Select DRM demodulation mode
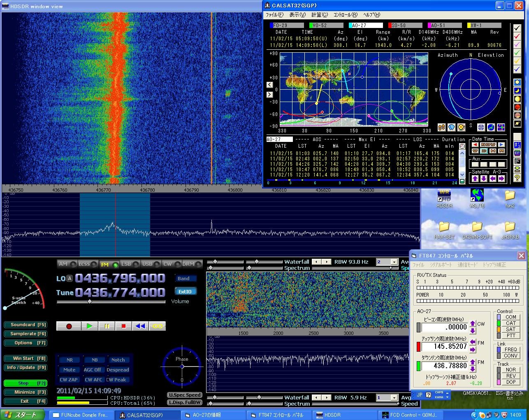The width and height of the screenshot is (529, 420). (192, 264)
